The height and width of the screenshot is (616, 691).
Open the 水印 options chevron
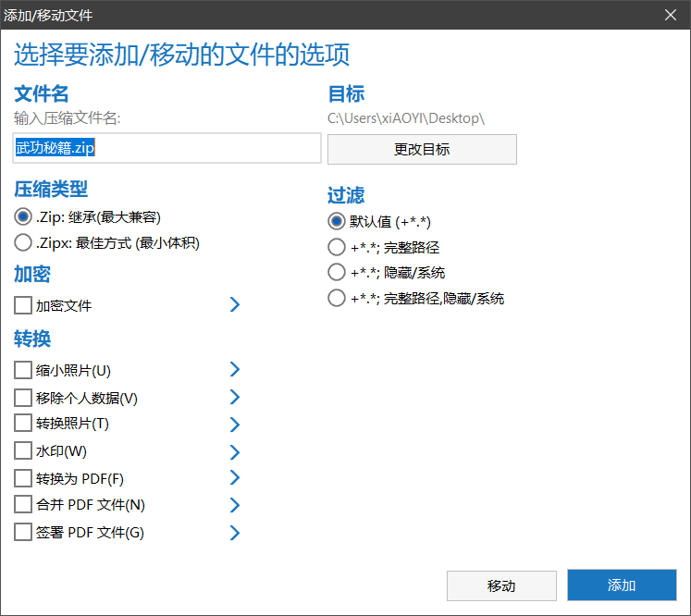coord(235,451)
